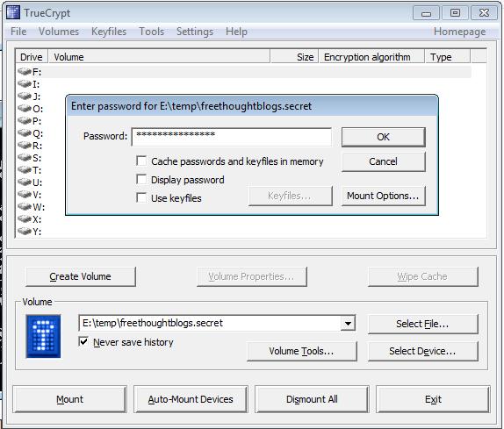This screenshot has width=504, height=429.
Task: Open the File menu
Action: tap(18, 32)
